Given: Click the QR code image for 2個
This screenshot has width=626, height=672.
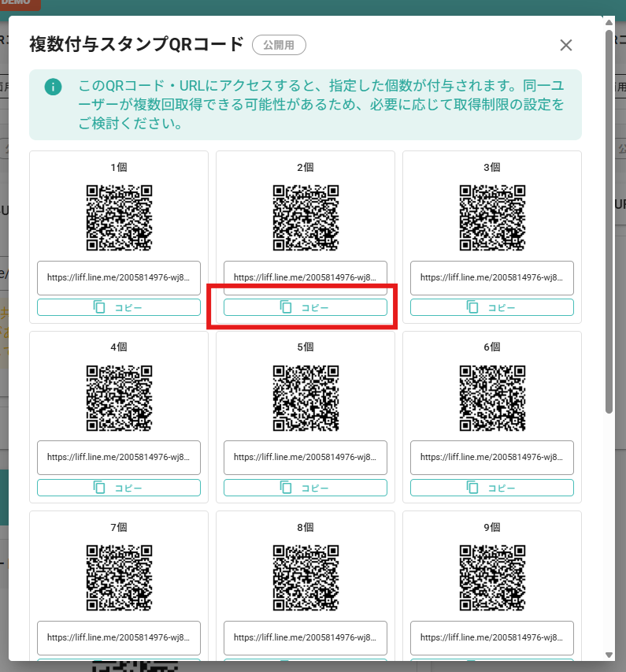Looking at the screenshot, I should [x=306, y=217].
